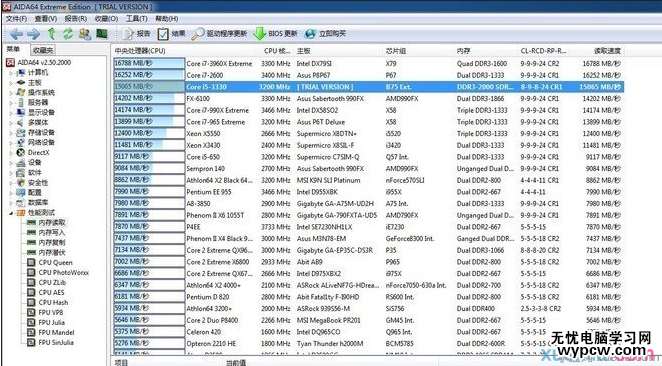Open the 报告(R) menu
This screenshot has width=662, height=366.
click(76, 19)
